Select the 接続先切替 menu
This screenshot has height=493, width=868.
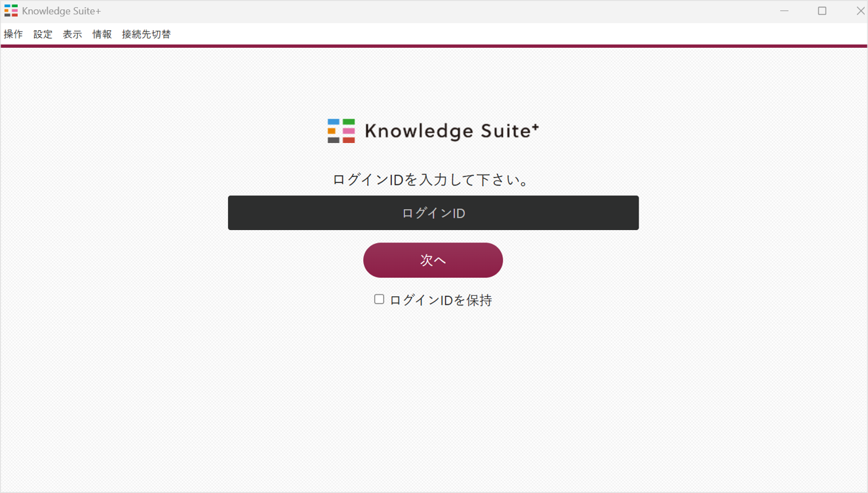click(x=146, y=34)
